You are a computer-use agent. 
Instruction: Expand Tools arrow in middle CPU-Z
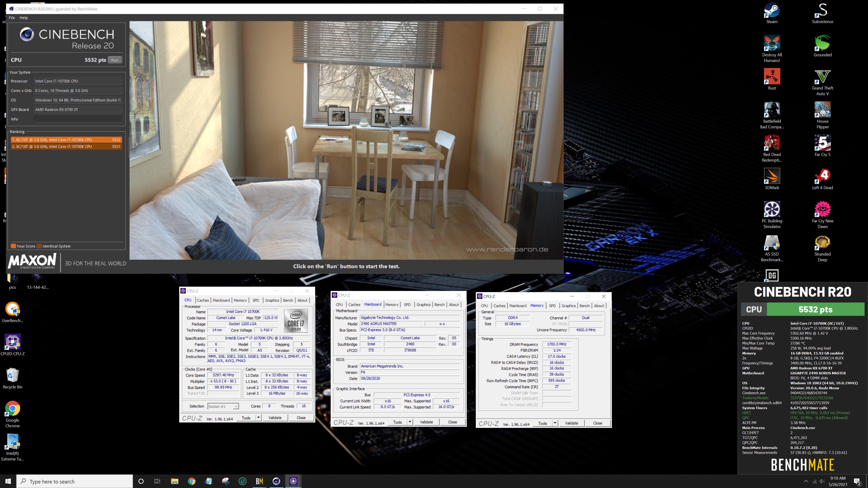coord(410,422)
